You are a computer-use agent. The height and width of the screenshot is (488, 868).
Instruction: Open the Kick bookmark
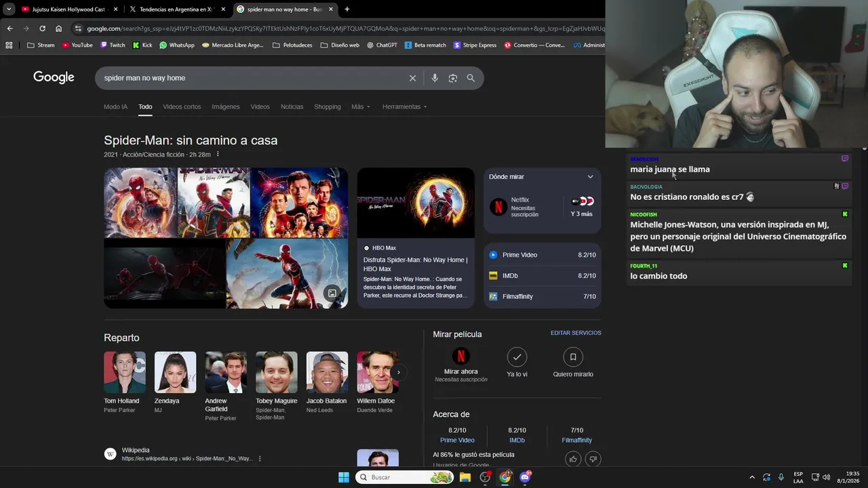click(142, 45)
